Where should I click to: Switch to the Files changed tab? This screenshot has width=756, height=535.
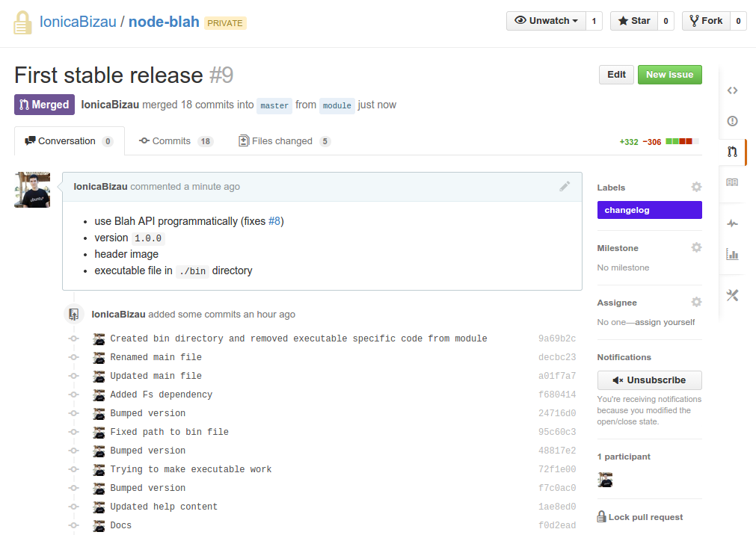[x=282, y=141]
